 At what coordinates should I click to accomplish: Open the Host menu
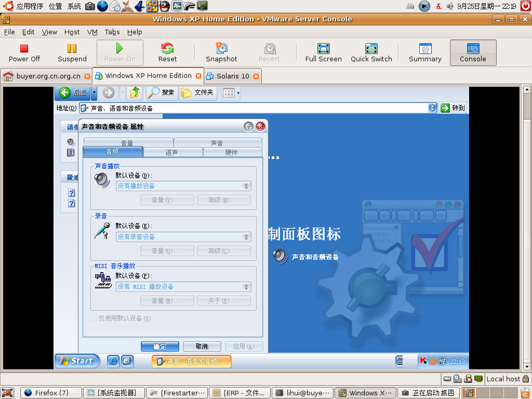(72, 32)
